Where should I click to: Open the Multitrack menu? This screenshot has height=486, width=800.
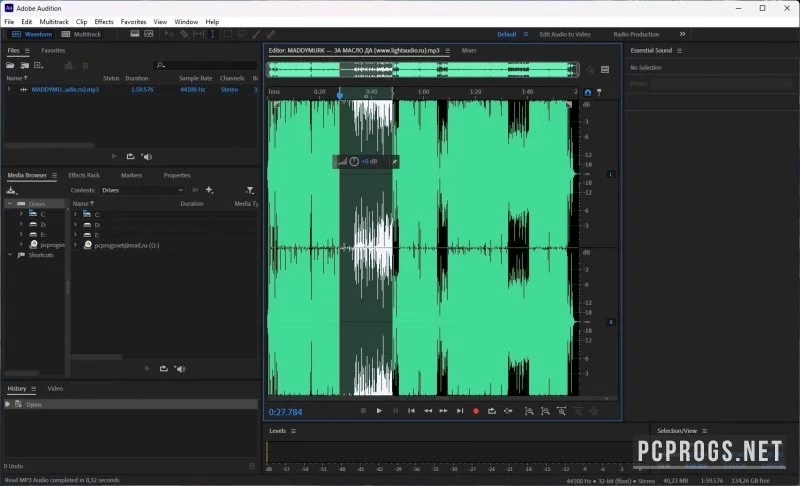pyautogui.click(x=54, y=22)
